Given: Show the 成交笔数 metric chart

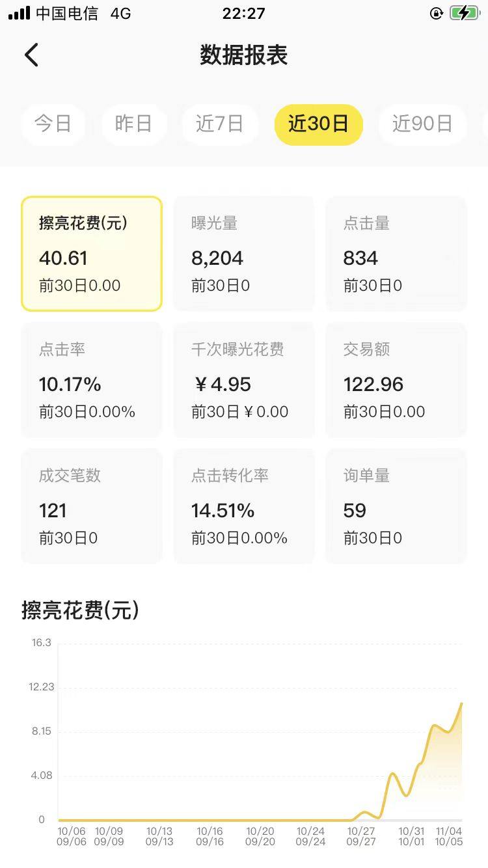Looking at the screenshot, I should click(92, 506).
